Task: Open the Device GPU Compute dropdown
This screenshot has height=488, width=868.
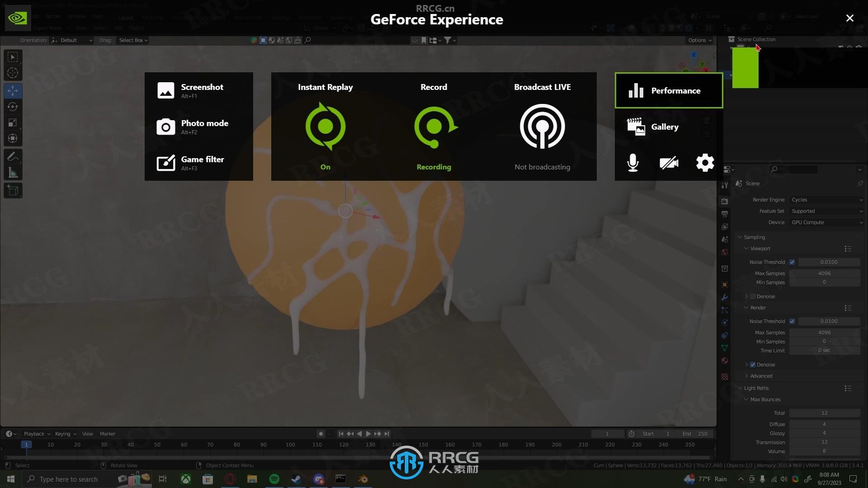Action: tap(826, 222)
